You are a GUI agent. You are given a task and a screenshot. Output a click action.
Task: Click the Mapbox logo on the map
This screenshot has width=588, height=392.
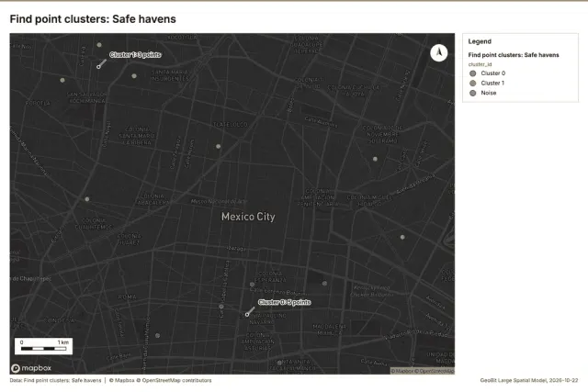(31, 368)
